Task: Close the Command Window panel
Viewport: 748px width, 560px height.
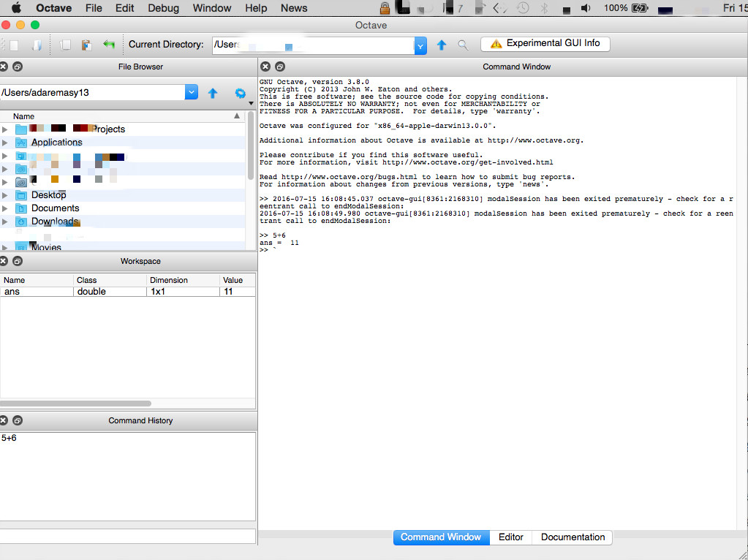Action: click(265, 67)
